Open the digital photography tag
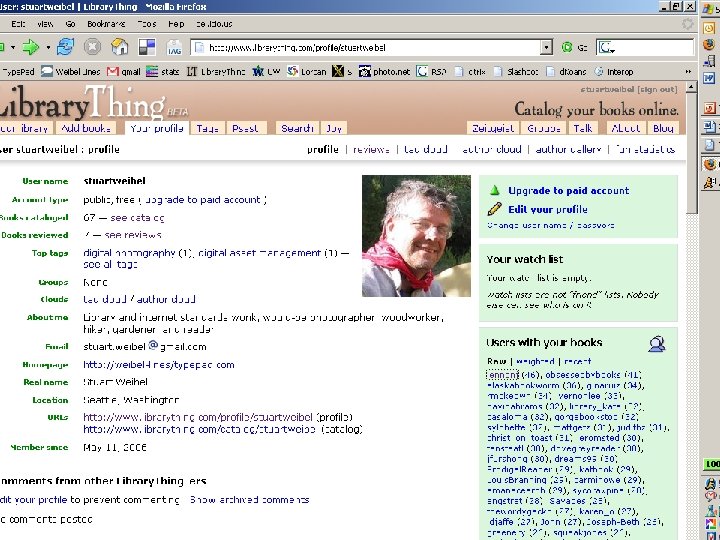Viewport: 720px width, 540px height. 129,253
